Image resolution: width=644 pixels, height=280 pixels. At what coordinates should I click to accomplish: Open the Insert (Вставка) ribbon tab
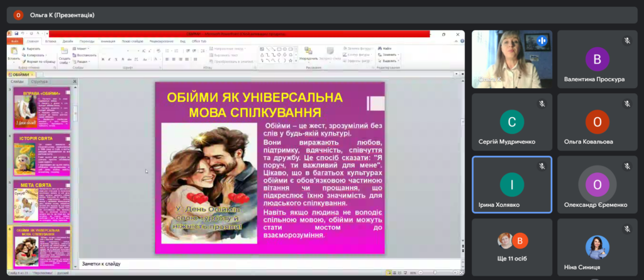coord(50,40)
